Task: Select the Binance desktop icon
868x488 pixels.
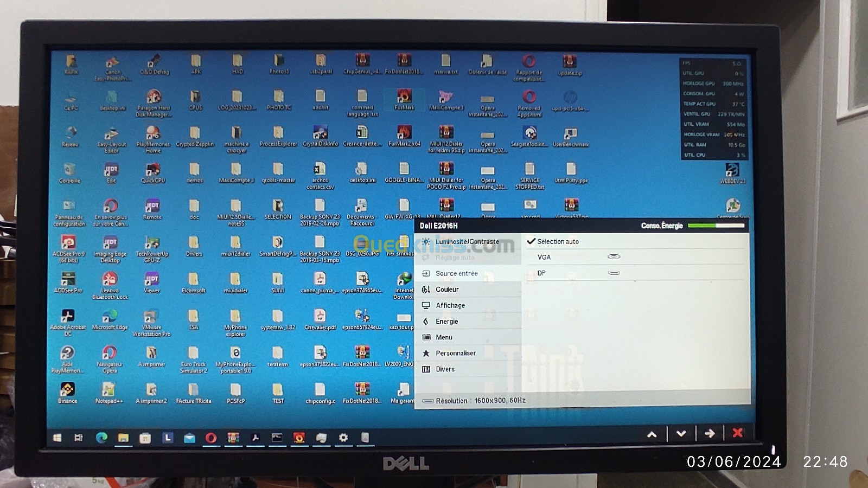Action: (68, 393)
